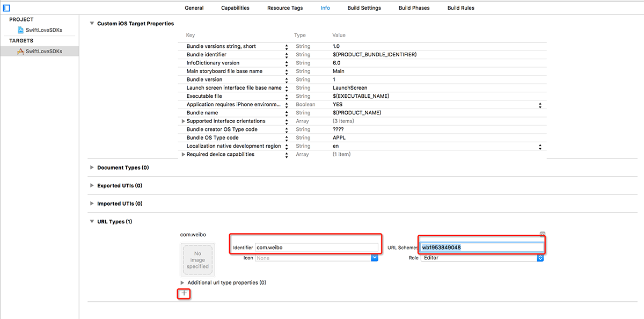
Task: Select the SwiftLoveSDKs target app icon
Action: click(x=20, y=52)
